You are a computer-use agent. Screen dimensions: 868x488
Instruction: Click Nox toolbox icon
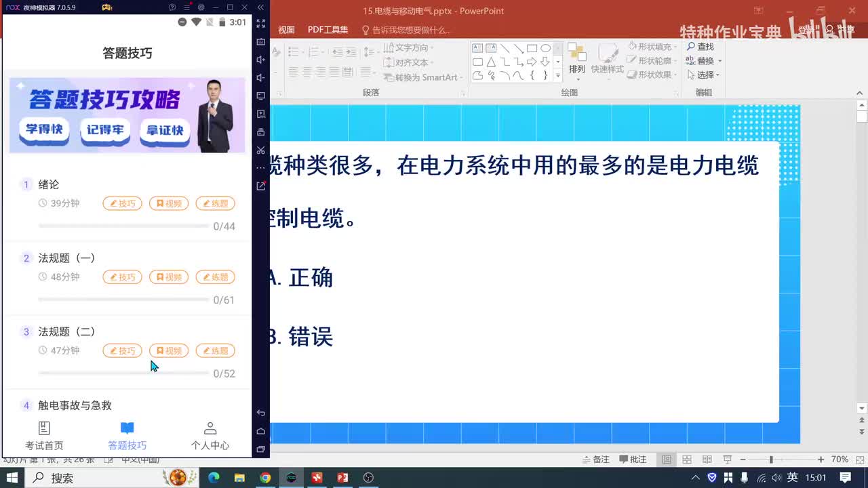click(261, 132)
